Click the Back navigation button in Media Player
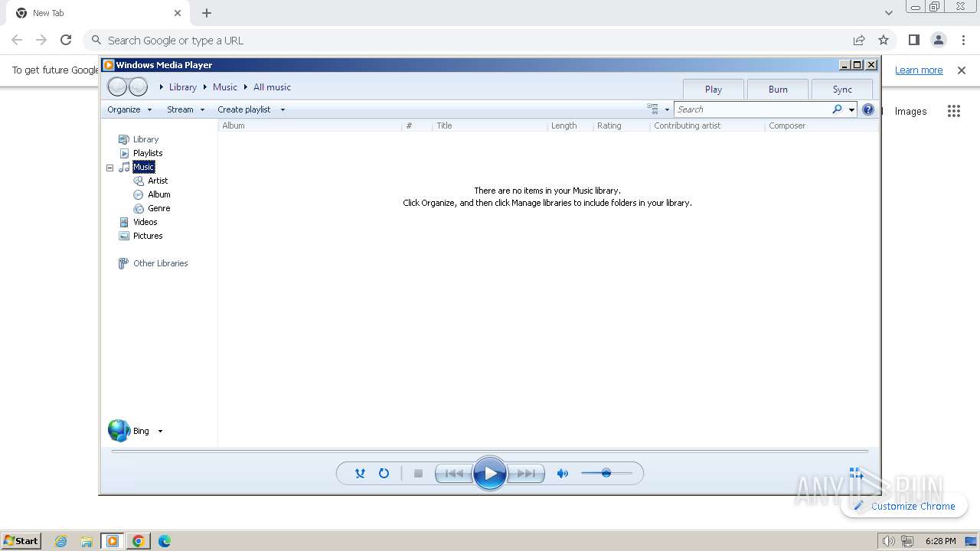The image size is (980, 551). tap(117, 87)
